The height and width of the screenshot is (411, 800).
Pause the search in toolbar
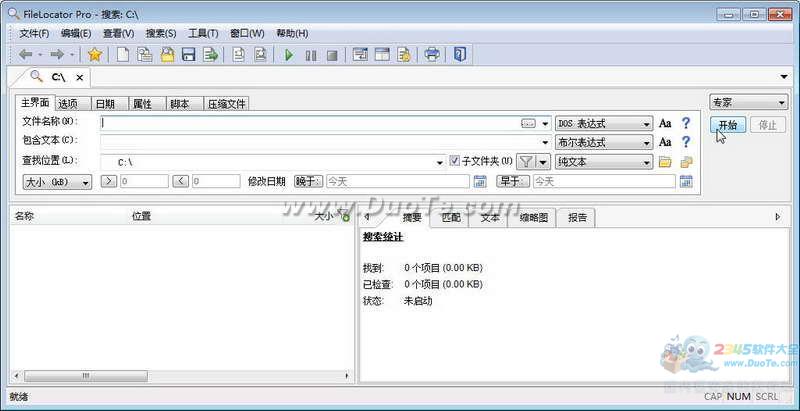point(311,55)
